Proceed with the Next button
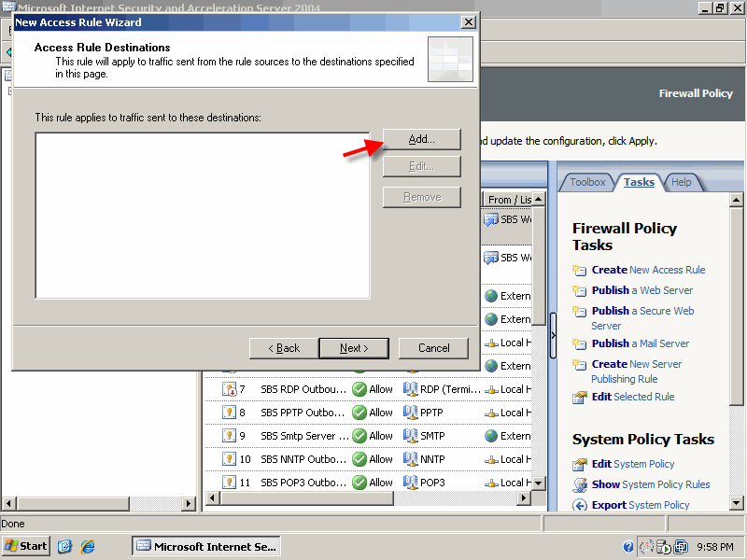The width and height of the screenshot is (747, 560). click(354, 348)
